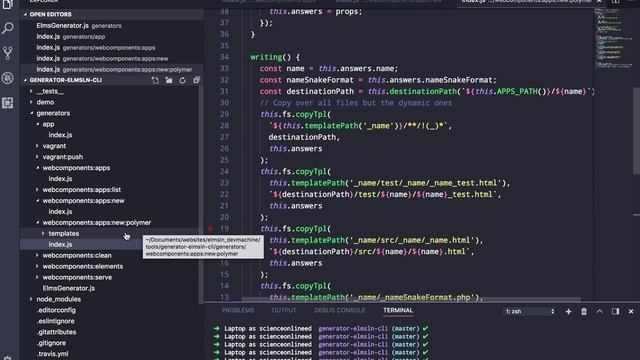Expand the __tests__ folder
Image resolution: width=640 pixels, height=360 pixels.
(50, 91)
